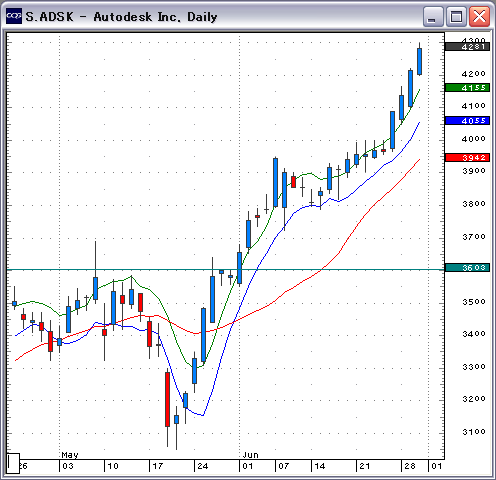496x480 pixels.
Task: Click the large red candle after May 17
Action: point(167,399)
